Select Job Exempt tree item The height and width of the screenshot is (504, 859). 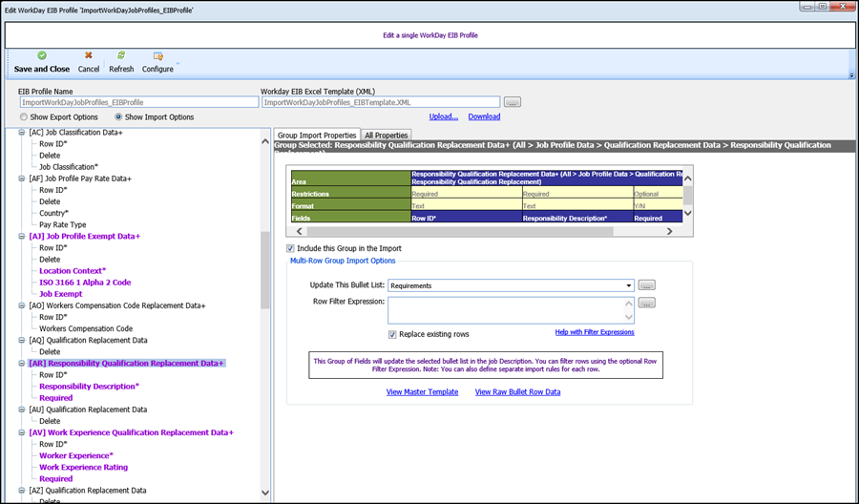[60, 294]
